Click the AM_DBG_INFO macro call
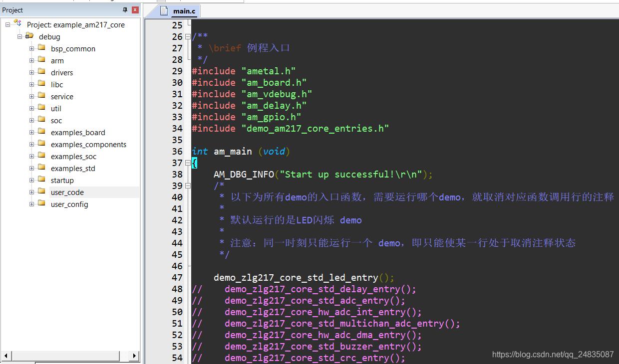This screenshot has width=619, height=364. pos(323,175)
